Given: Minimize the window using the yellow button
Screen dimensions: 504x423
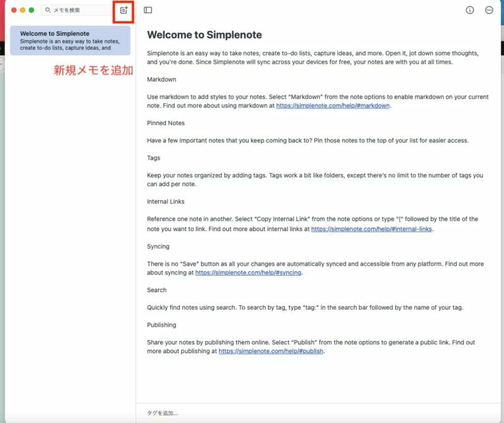Looking at the screenshot, I should (23, 10).
